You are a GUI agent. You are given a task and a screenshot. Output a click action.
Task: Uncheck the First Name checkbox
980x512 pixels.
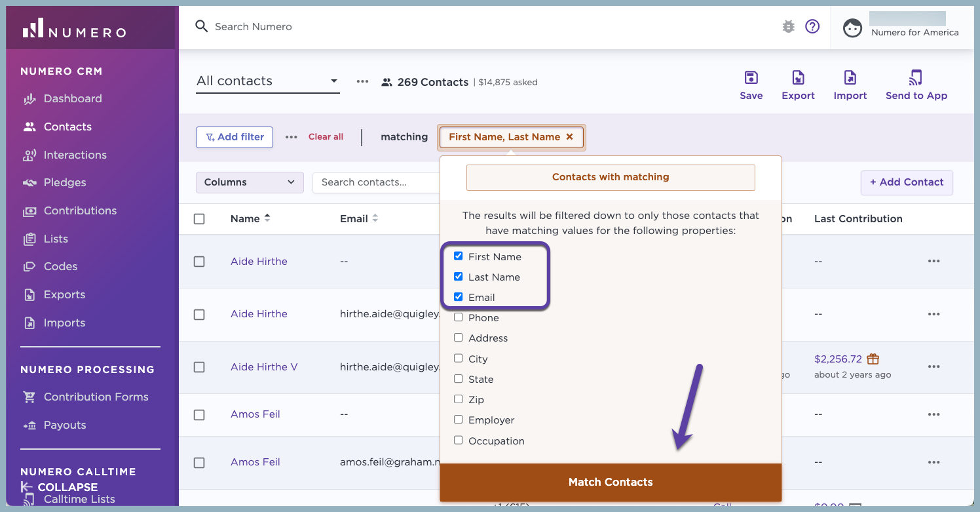click(x=459, y=256)
